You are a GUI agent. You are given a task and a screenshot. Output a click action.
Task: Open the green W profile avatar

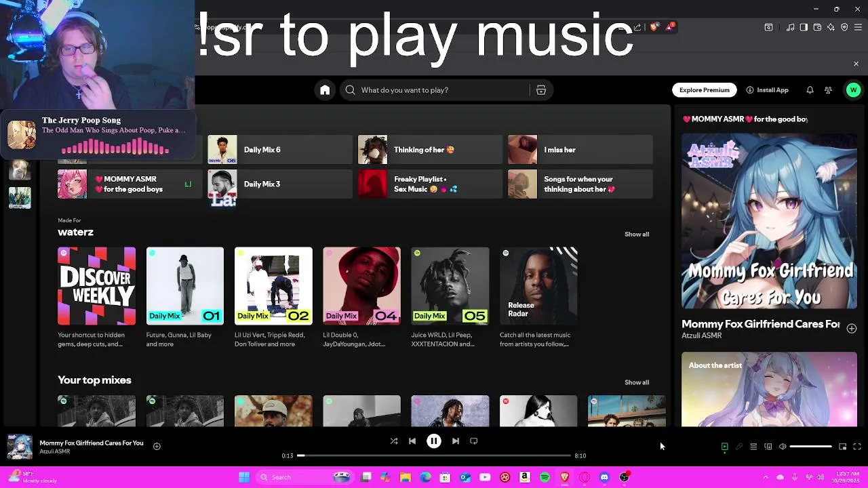[x=853, y=90]
